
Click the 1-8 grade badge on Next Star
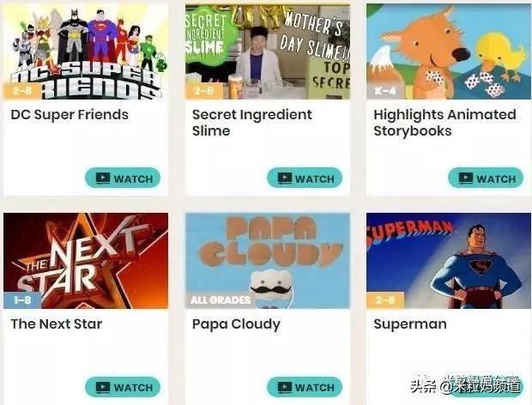[x=22, y=299]
